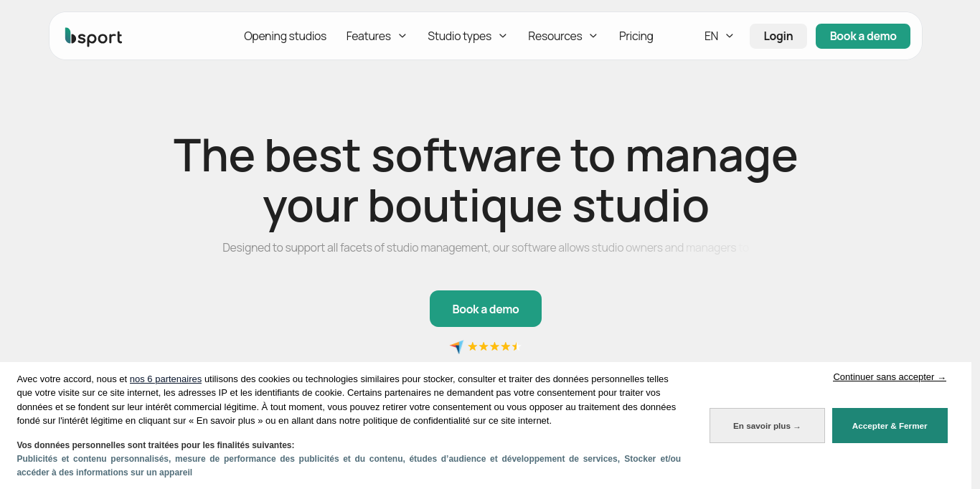Click the star rating below the demo button
Viewport: 980px width, 489px height.
pos(493,347)
